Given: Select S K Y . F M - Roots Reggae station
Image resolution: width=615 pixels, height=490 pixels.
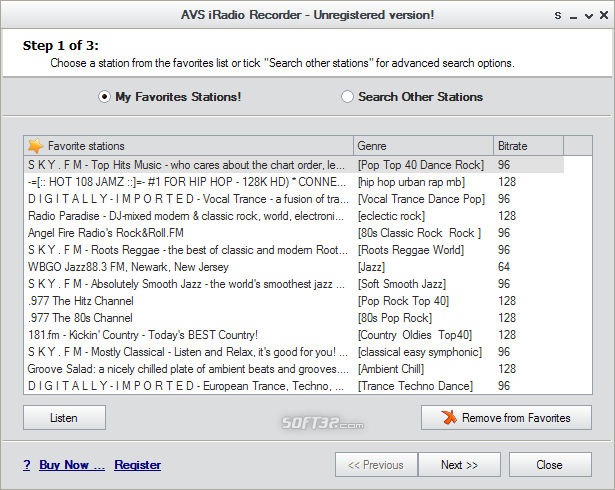Looking at the screenshot, I should click(x=294, y=250).
